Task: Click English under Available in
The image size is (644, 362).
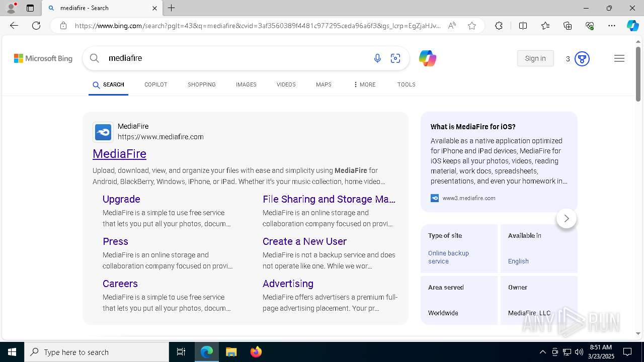Action: point(518,261)
